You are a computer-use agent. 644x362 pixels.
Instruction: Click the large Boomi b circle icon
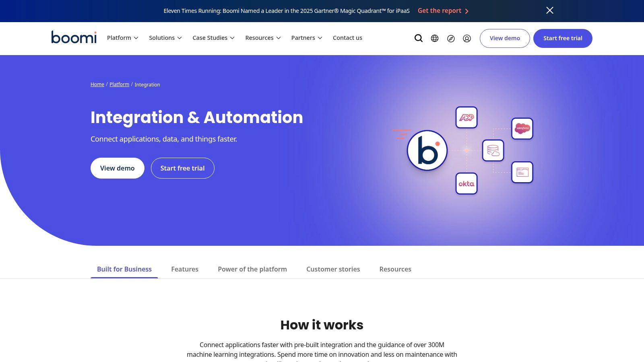pyautogui.click(x=427, y=150)
